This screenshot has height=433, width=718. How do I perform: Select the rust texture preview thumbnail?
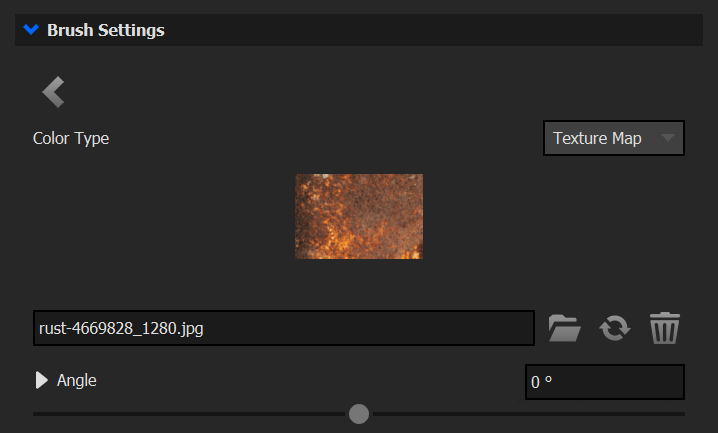point(359,216)
